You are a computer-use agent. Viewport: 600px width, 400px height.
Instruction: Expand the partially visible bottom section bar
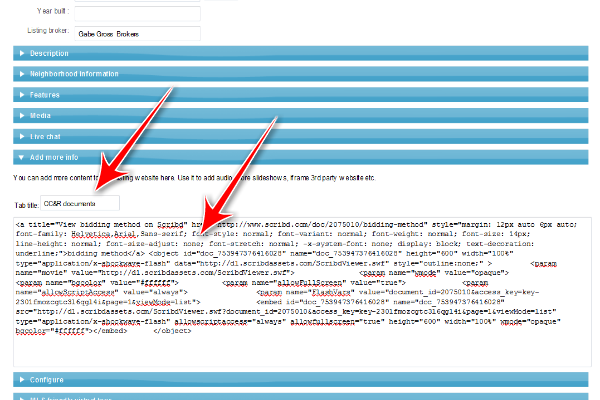(300, 397)
